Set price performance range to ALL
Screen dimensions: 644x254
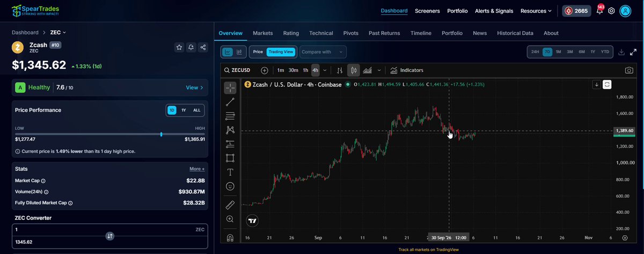tap(197, 110)
